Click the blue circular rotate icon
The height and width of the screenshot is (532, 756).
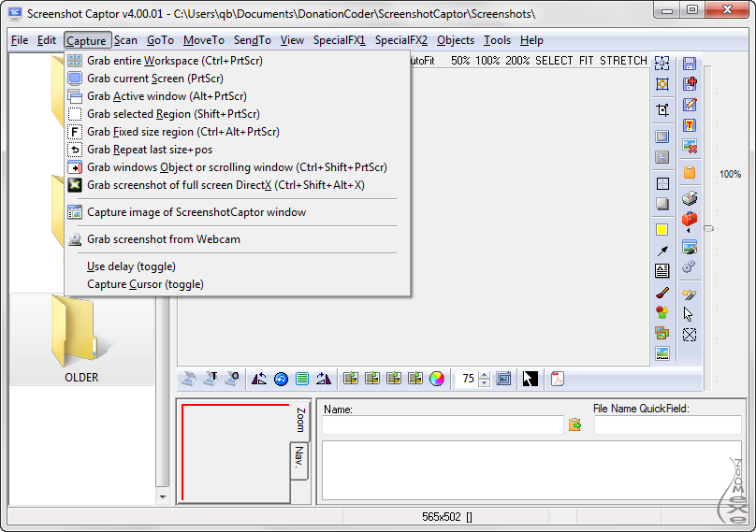pos(281,380)
